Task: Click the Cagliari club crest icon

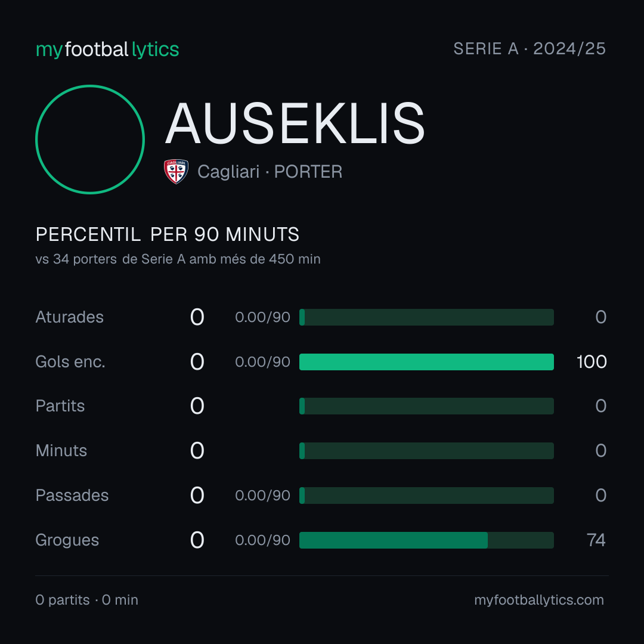Action: [x=176, y=171]
